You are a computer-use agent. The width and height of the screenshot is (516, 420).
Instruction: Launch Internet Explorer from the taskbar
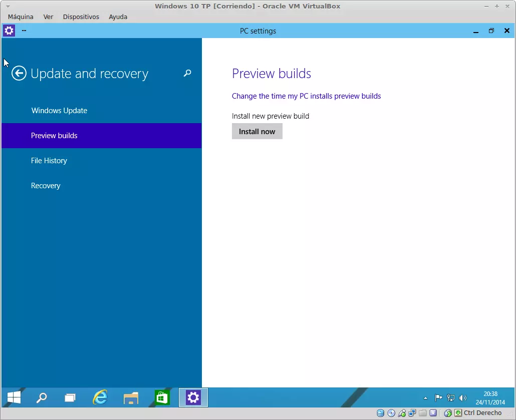[100, 398]
